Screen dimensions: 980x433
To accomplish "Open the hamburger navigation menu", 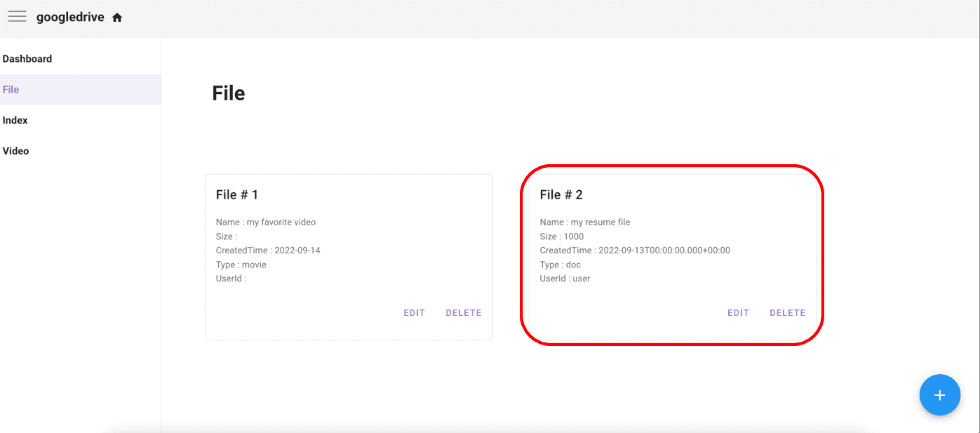I will point(17,17).
